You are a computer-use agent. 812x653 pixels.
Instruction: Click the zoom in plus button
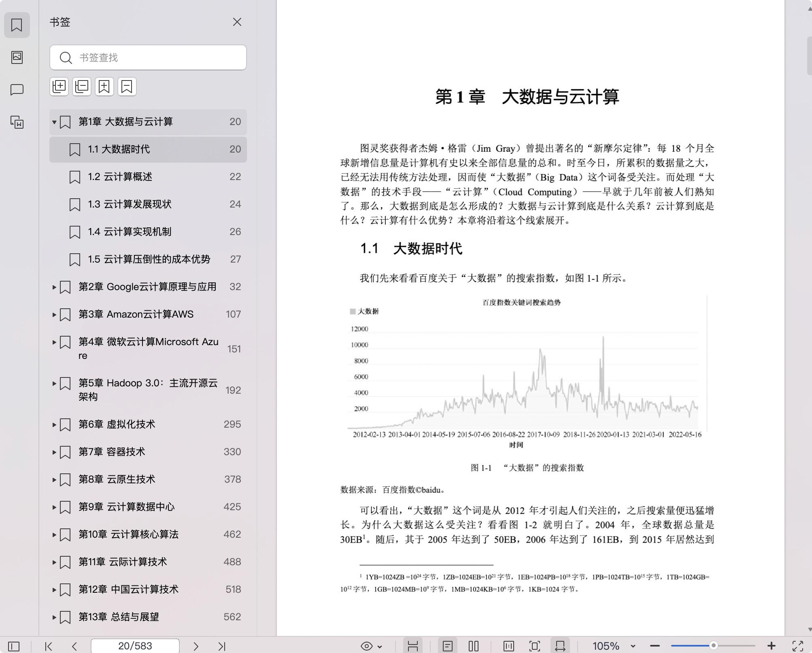coord(772,646)
